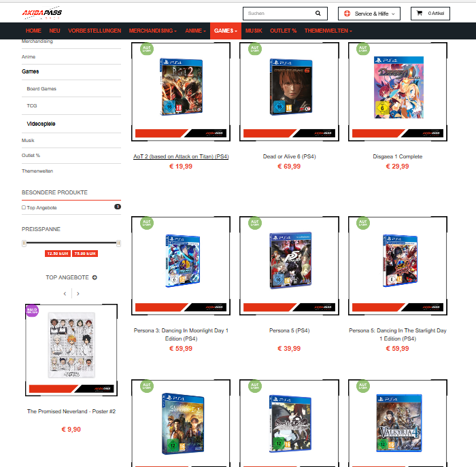
Task: Click the search magnifier icon
Action: [x=318, y=14]
